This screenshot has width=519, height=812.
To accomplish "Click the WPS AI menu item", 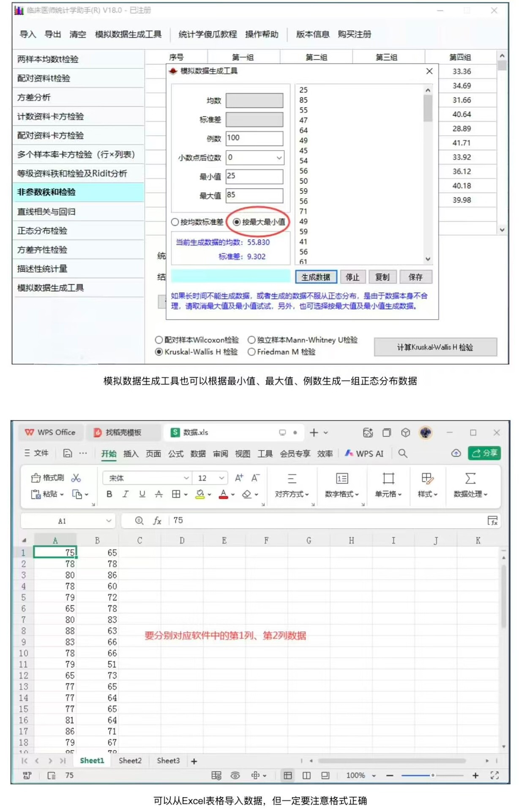I will coord(364,453).
